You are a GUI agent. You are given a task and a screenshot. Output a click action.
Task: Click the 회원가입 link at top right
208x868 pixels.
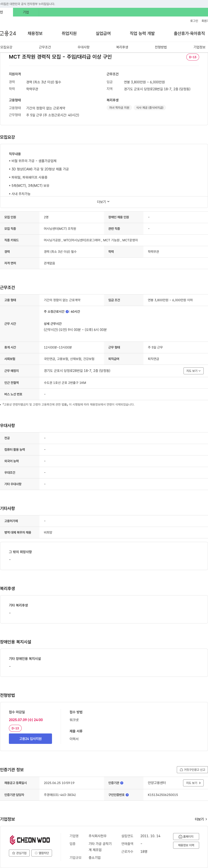tap(205, 21)
